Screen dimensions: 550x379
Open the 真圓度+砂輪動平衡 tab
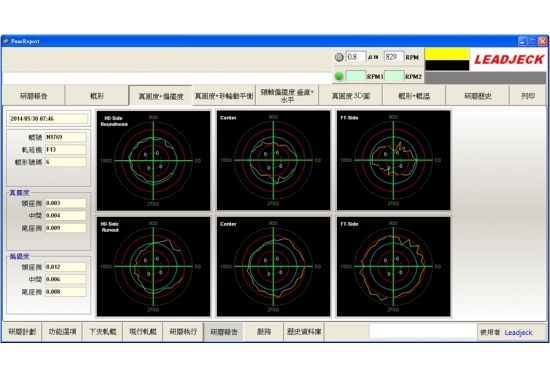224,95
